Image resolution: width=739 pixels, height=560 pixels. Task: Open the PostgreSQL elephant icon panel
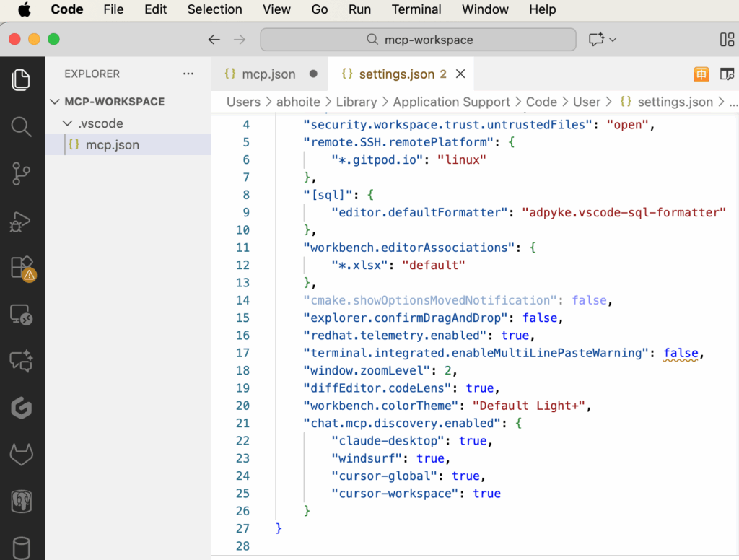(21, 502)
